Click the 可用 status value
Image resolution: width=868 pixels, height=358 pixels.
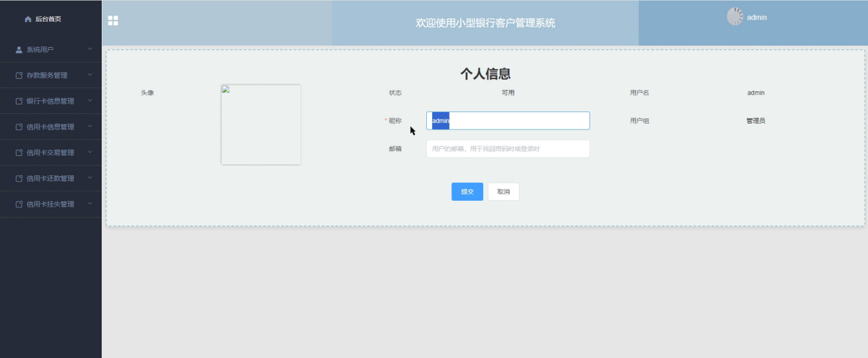pyautogui.click(x=508, y=93)
